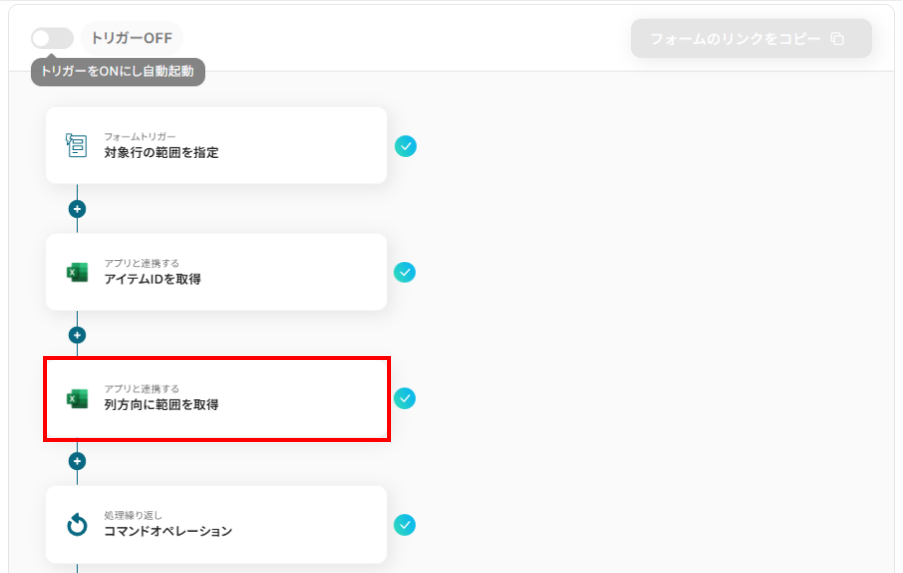
Task: Add a step below the form trigger
Action: [x=77, y=209]
